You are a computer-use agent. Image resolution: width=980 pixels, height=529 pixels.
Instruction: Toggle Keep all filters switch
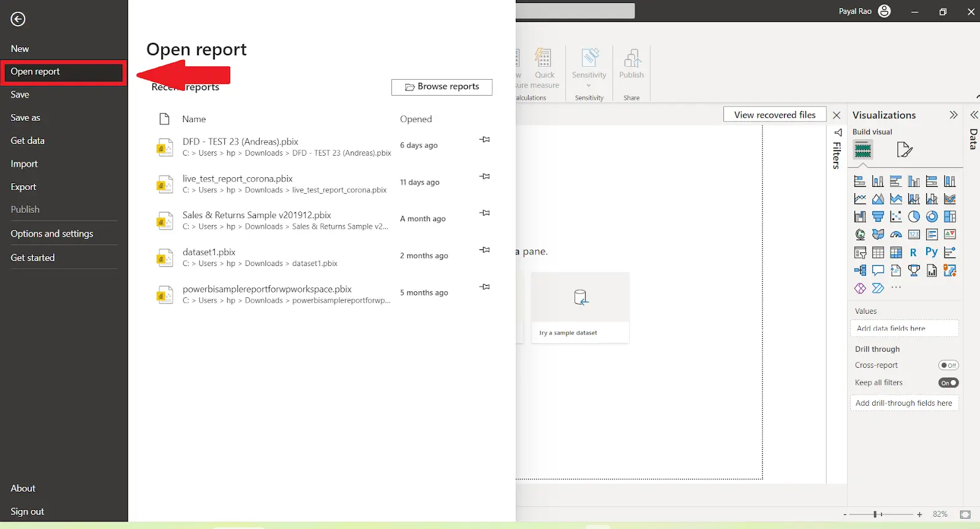(x=948, y=383)
